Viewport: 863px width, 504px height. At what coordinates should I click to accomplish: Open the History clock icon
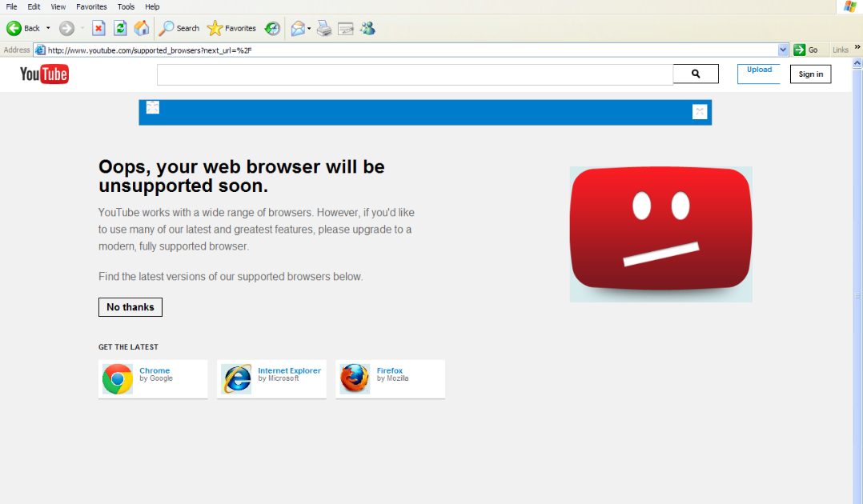(x=272, y=28)
